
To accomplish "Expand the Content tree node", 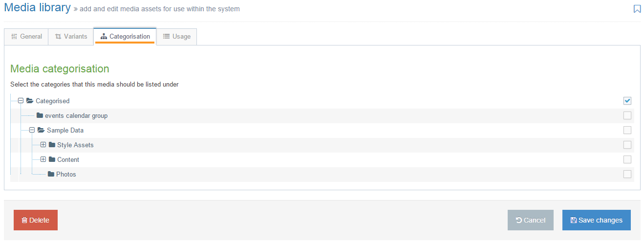I will 43,159.
